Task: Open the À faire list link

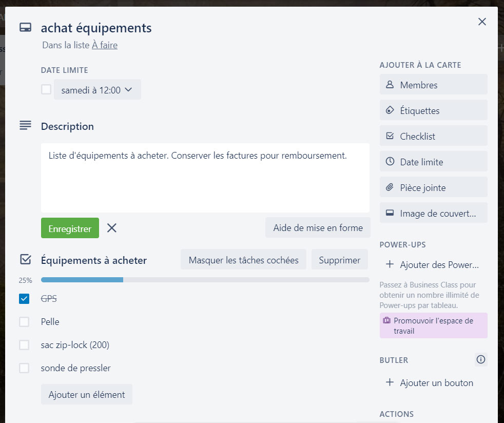Action: [x=105, y=45]
